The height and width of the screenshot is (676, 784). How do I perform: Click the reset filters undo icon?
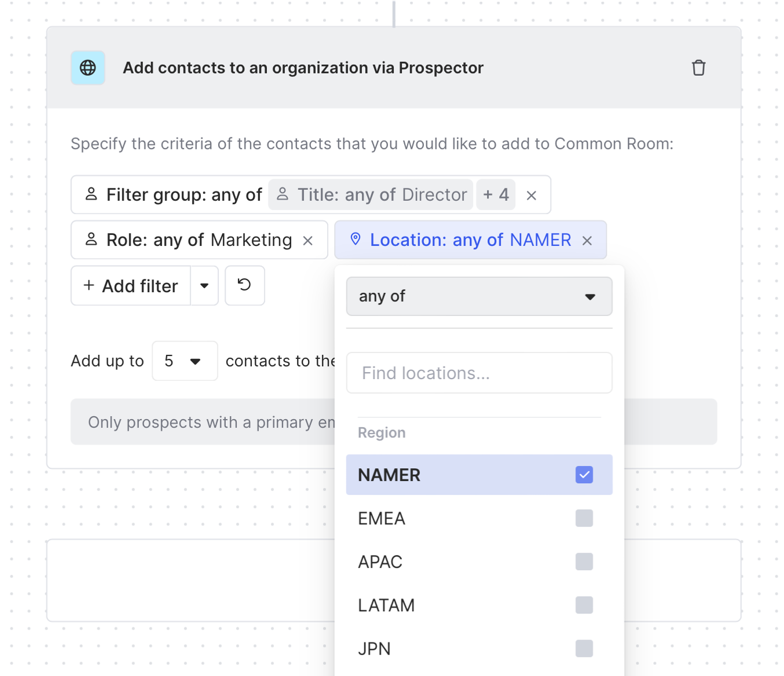[244, 285]
